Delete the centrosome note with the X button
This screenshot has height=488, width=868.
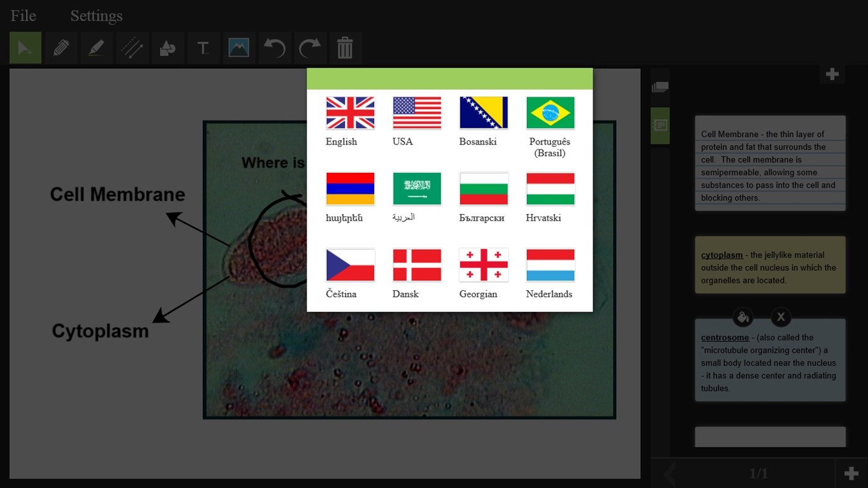point(781,317)
